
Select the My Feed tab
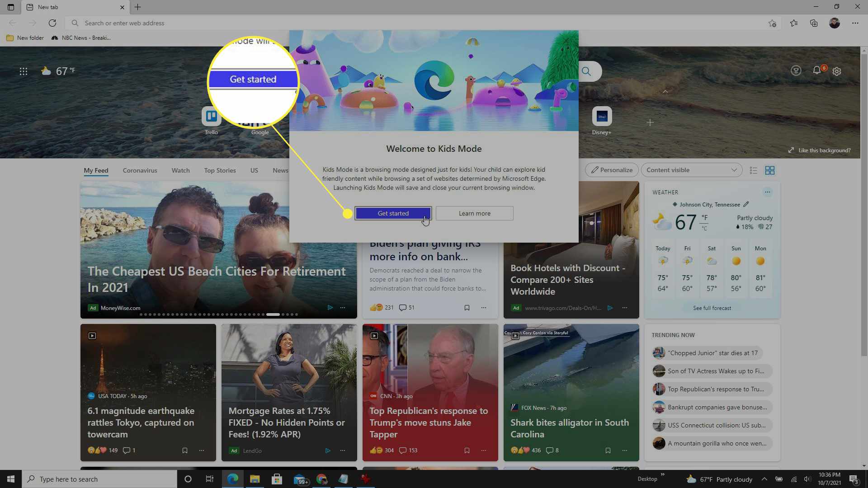96,170
